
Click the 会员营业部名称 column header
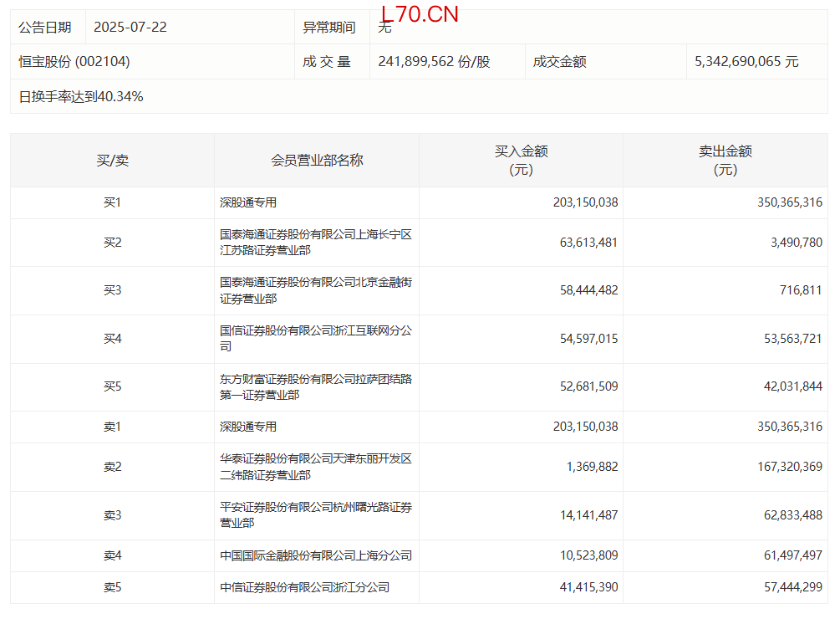pyautogui.click(x=317, y=161)
